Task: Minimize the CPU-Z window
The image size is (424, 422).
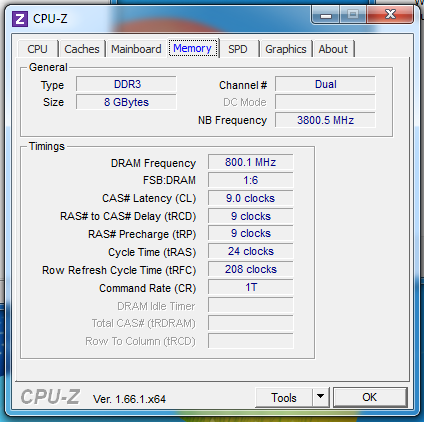Action: (x=326, y=15)
